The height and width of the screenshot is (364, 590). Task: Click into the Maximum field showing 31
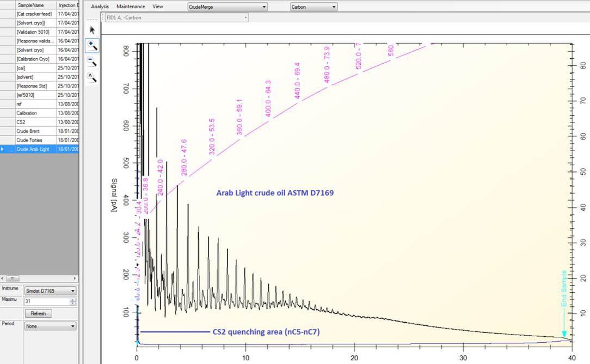[47, 301]
